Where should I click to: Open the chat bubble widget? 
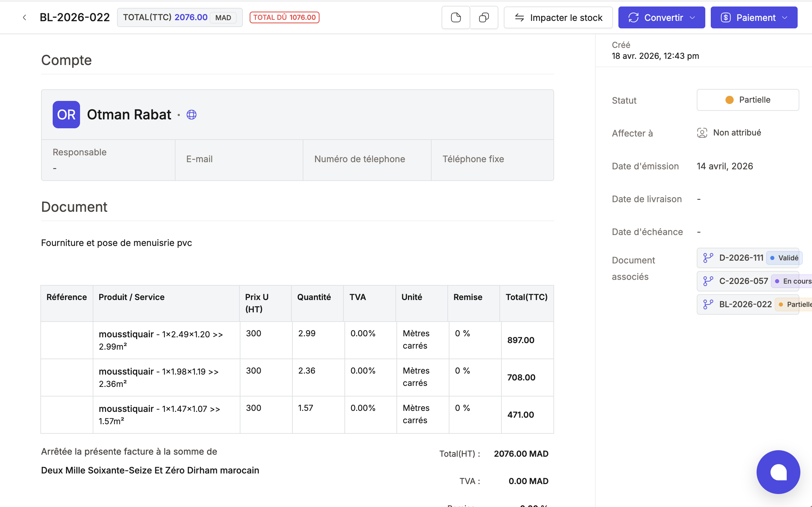click(778, 472)
